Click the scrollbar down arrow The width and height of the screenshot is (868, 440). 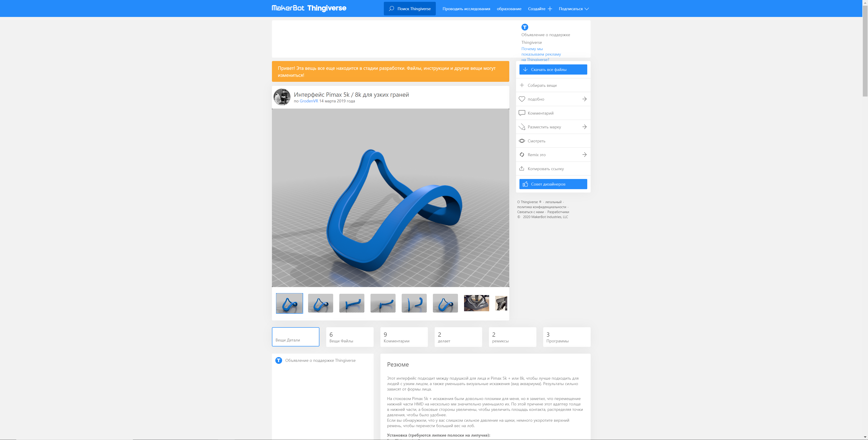click(x=865, y=437)
